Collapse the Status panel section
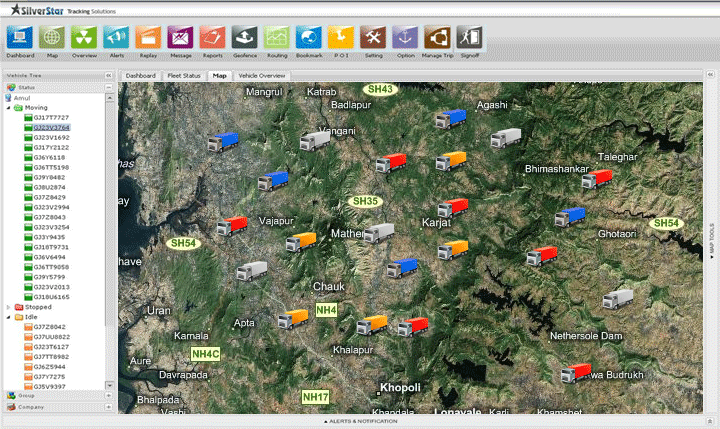 tap(109, 87)
